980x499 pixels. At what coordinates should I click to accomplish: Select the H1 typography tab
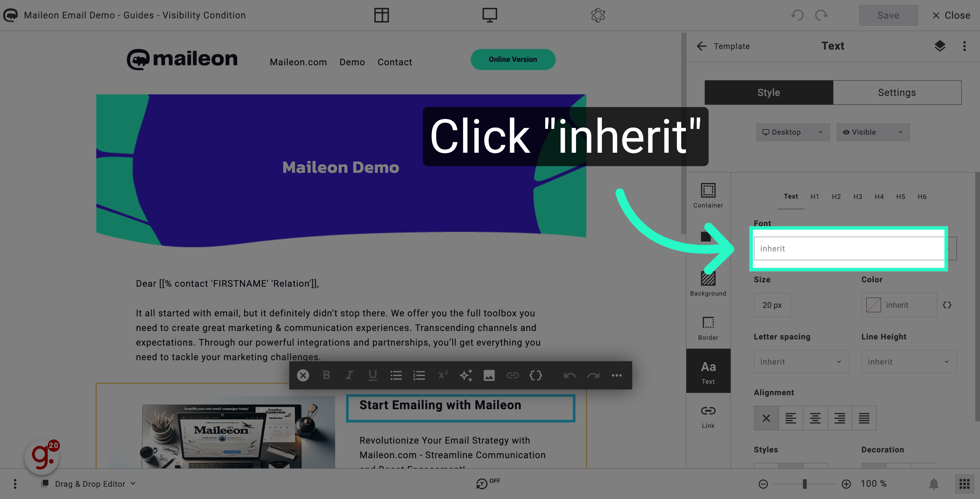(815, 197)
